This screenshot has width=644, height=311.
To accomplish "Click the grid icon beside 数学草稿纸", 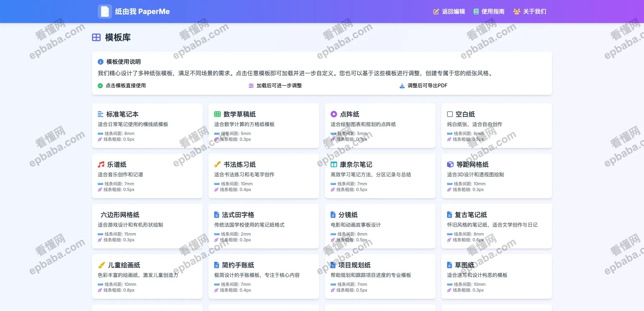I will point(217,114).
